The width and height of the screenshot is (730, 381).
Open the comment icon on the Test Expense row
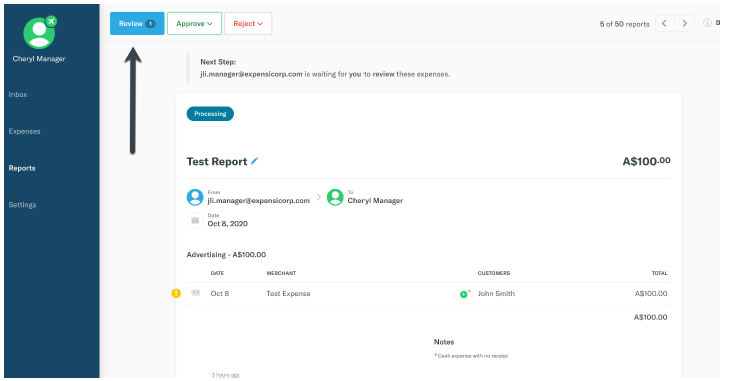(x=196, y=293)
